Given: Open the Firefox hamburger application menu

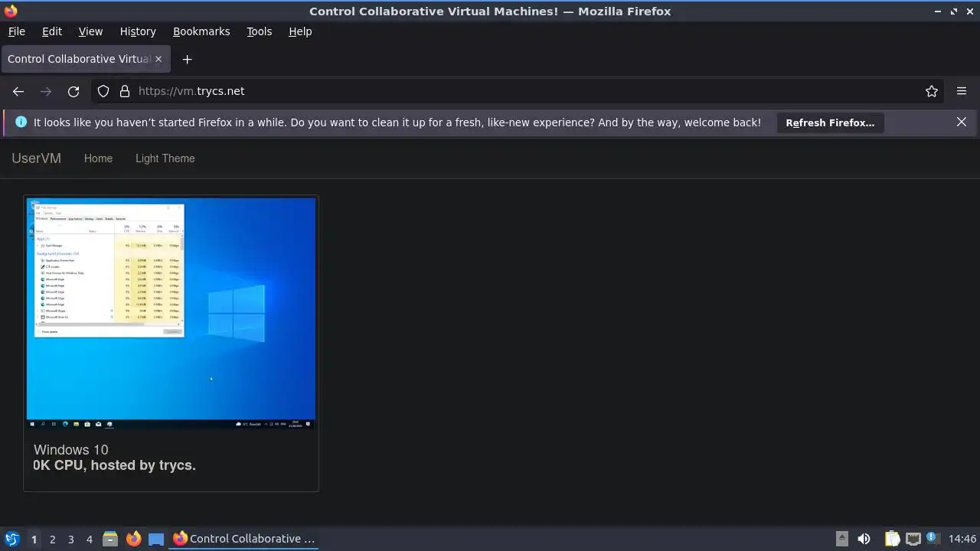Looking at the screenshot, I should click(962, 91).
